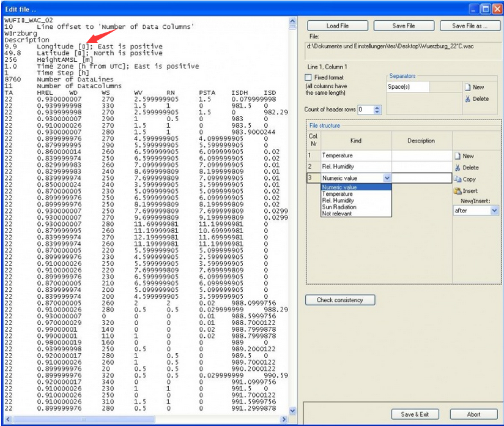The width and height of the screenshot is (504, 426).
Task: Click the Description cell for Temperature row
Action: tap(421, 156)
